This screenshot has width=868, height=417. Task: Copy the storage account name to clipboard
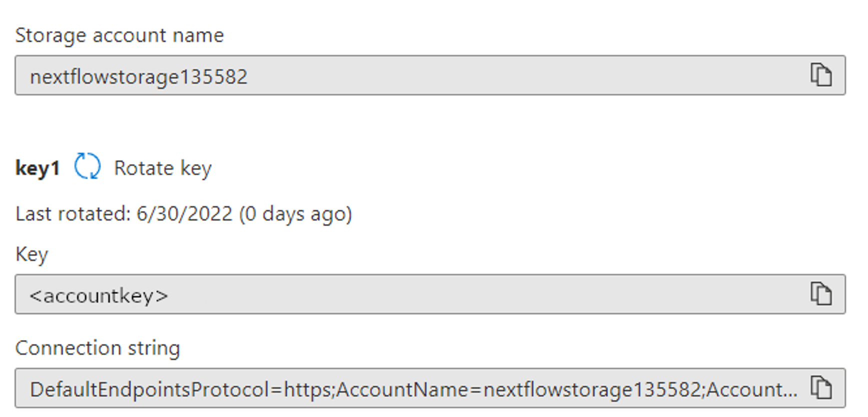click(820, 75)
